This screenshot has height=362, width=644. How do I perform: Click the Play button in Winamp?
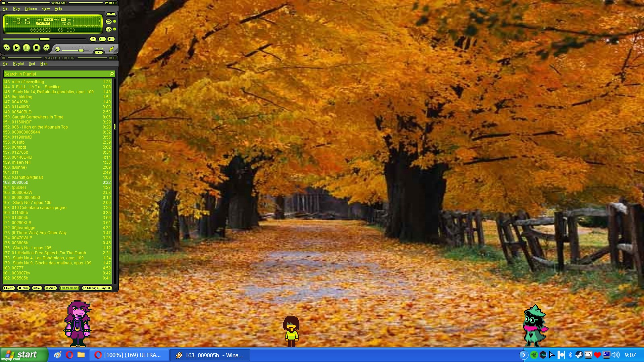coord(16,48)
